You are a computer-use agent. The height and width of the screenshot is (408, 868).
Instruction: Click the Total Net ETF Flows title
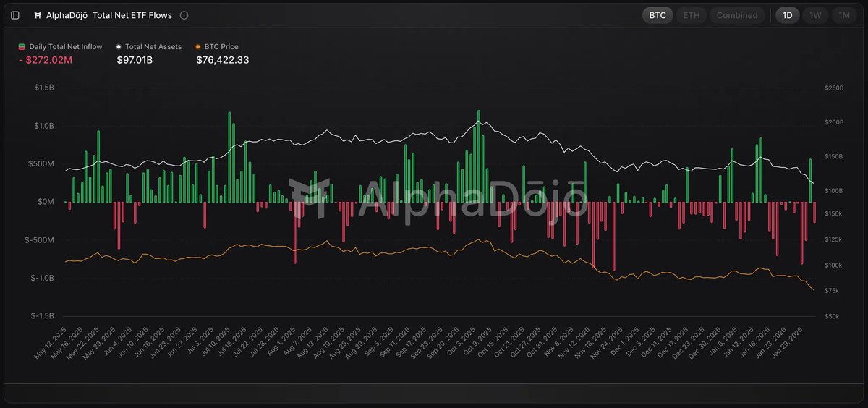[132, 15]
